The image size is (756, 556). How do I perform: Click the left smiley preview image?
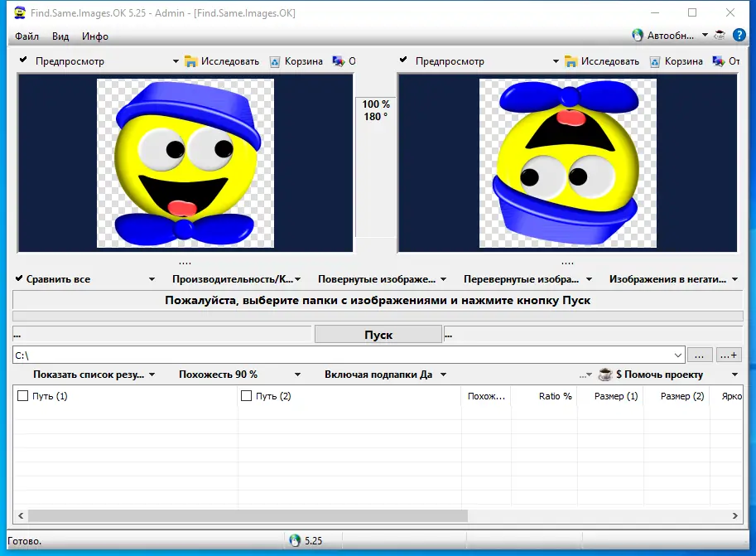click(185, 163)
